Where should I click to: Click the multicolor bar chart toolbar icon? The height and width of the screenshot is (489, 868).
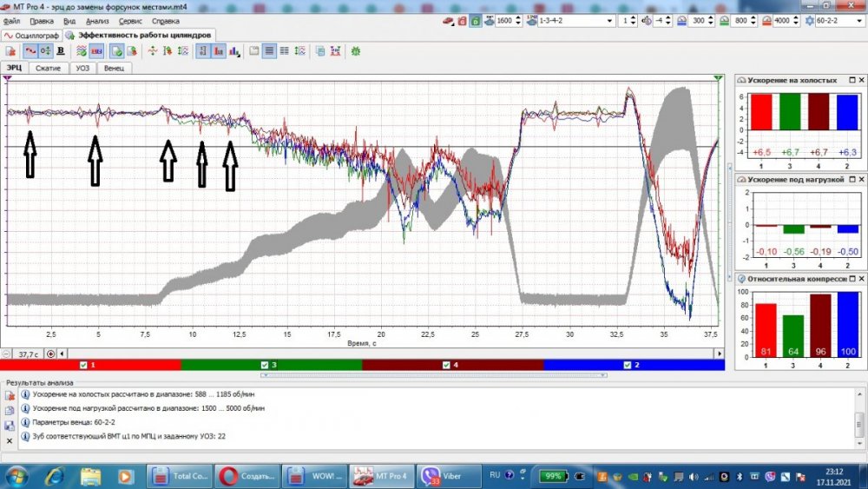[233, 51]
